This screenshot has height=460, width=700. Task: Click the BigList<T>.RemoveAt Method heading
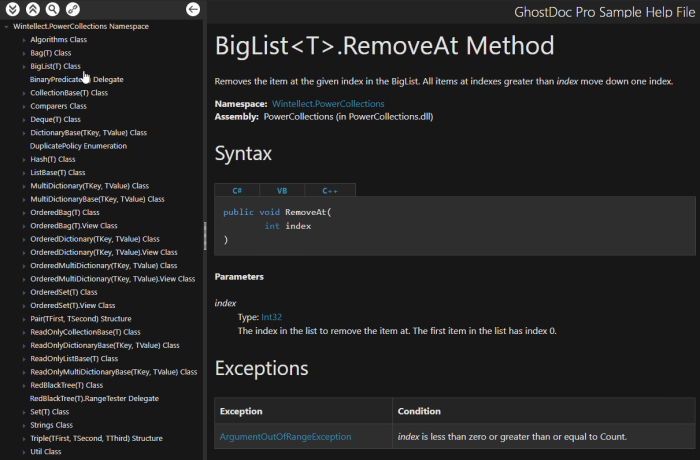(x=384, y=46)
